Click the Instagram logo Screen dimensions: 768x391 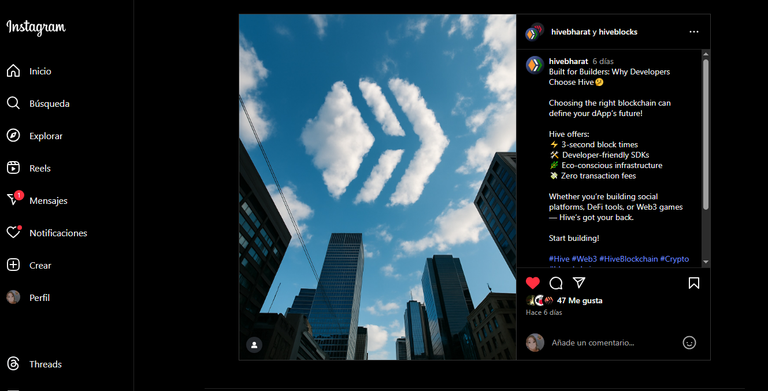36,27
